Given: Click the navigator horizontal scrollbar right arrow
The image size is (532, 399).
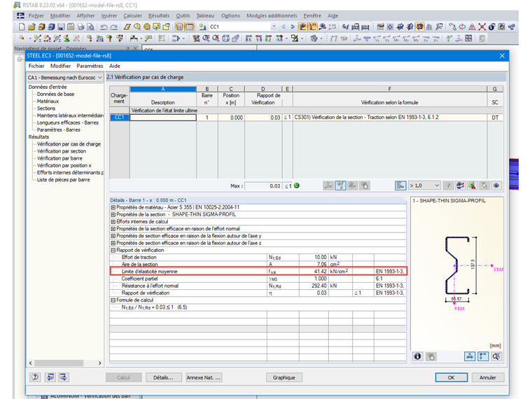Looking at the screenshot, I should 99,363.
